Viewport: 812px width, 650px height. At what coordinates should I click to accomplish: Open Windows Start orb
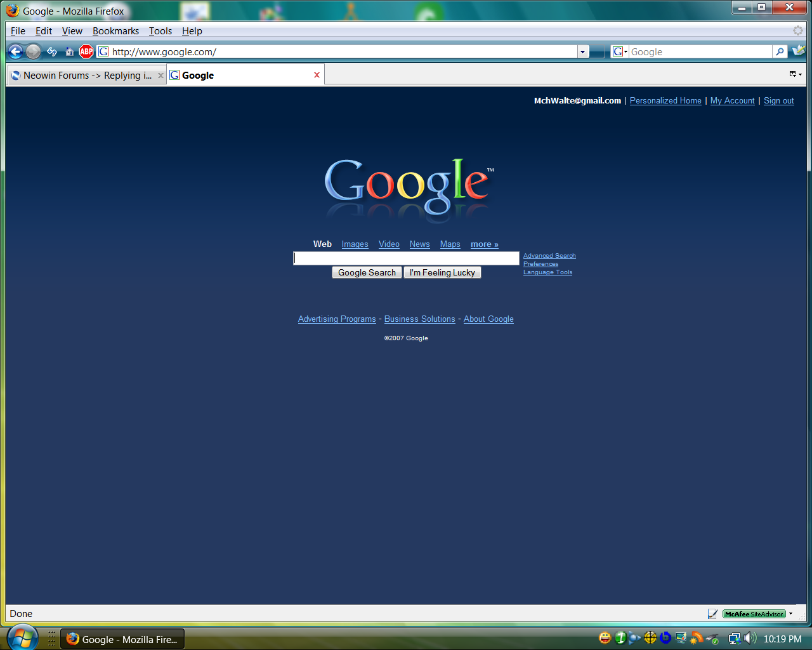22,637
